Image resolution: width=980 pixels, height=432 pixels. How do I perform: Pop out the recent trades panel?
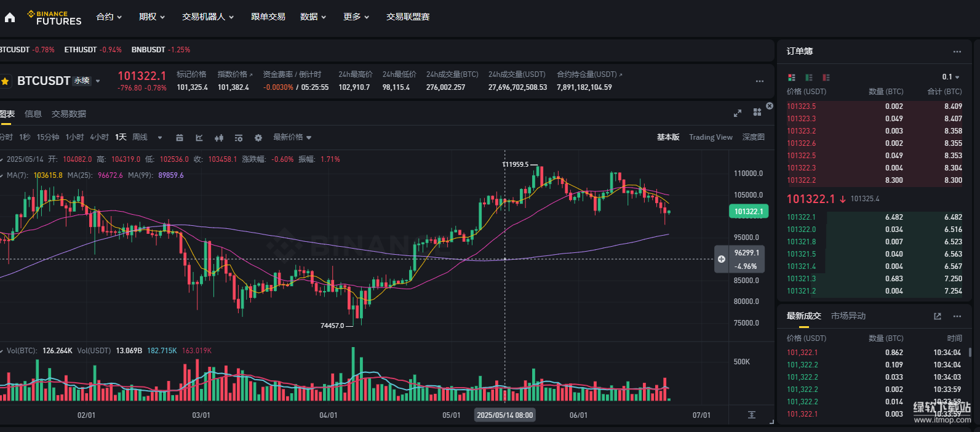coord(938,316)
